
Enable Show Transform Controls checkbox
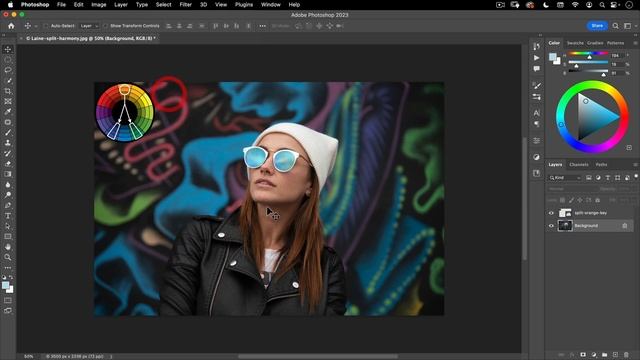(x=105, y=26)
